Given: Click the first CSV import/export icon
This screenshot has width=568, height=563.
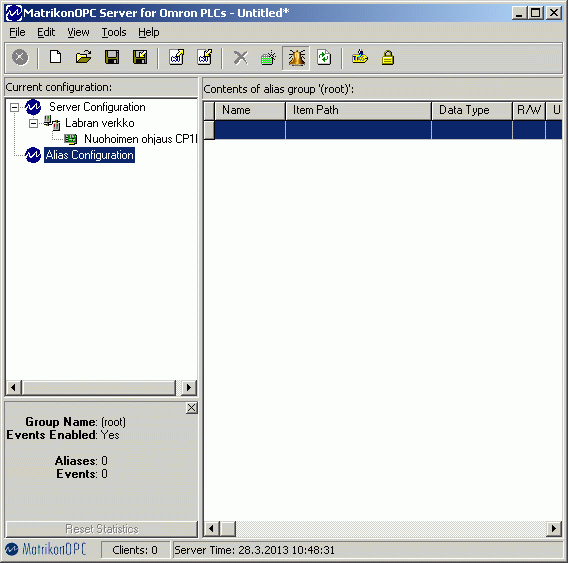Looking at the screenshot, I should click(176, 57).
